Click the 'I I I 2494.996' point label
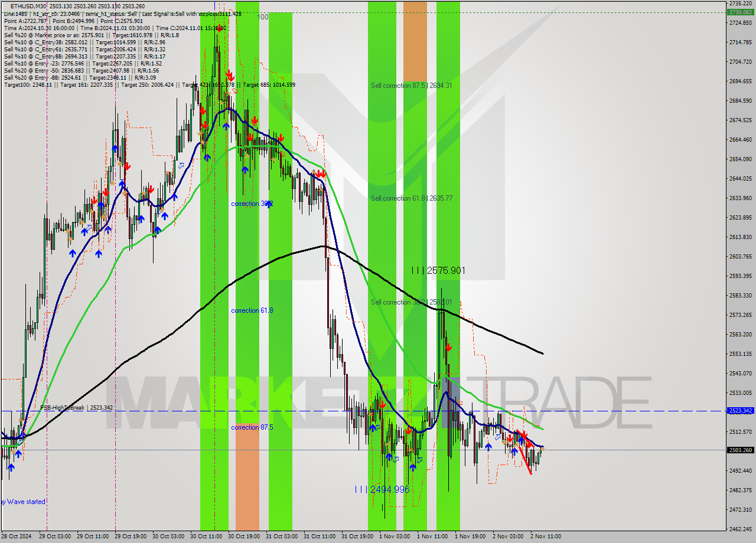This screenshot has width=756, height=543. 382,489
